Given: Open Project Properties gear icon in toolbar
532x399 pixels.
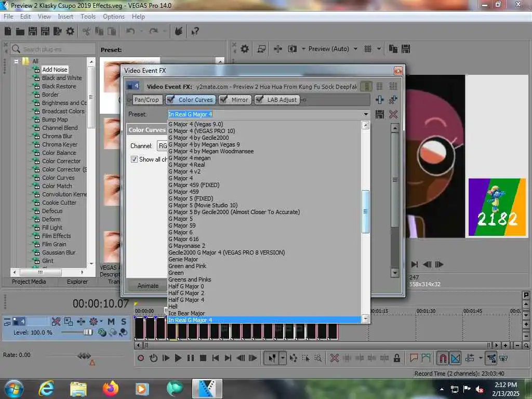Looking at the screenshot, I should 70,31.
